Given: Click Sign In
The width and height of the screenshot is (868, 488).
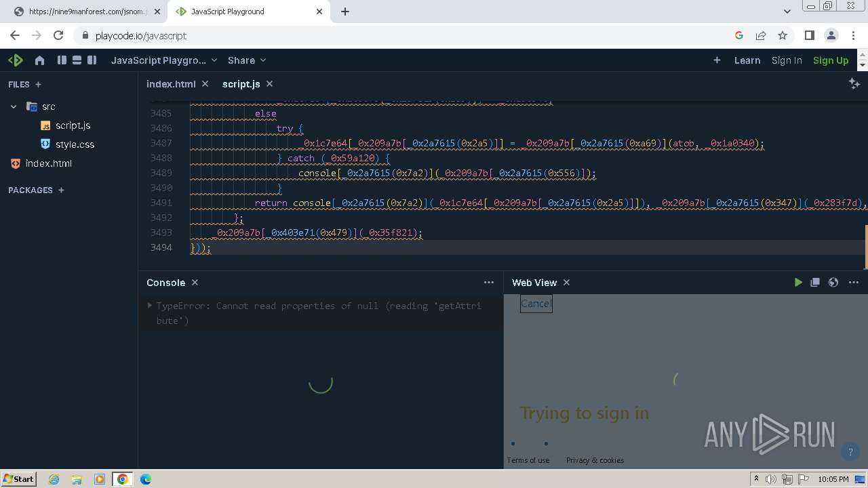Looking at the screenshot, I should pos(787,60).
